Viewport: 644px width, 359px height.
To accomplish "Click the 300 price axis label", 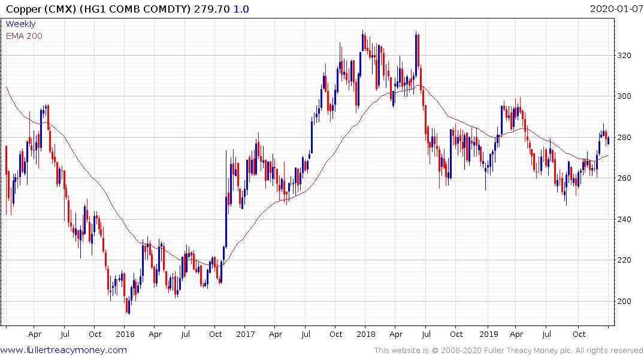I will [624, 96].
